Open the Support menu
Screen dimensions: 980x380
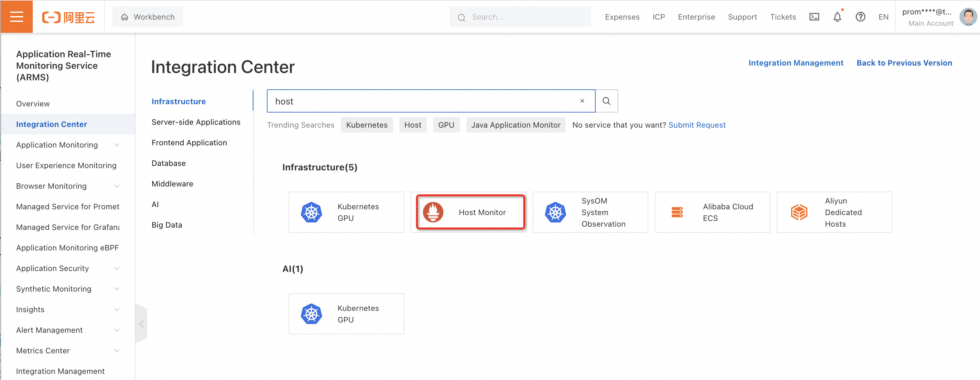pos(742,17)
